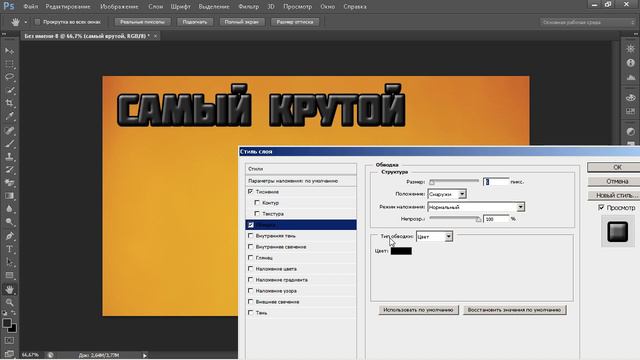Uncheck the highlighted stroke effect checkbox
Screen dimensions: 640x360
(251, 224)
